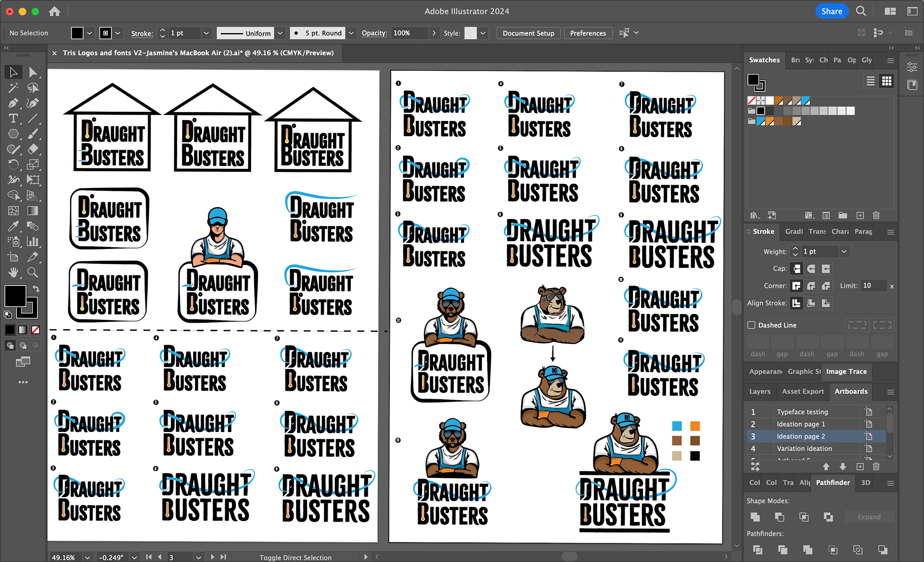
Task: Choose the Gradient tool
Action: tap(33, 211)
